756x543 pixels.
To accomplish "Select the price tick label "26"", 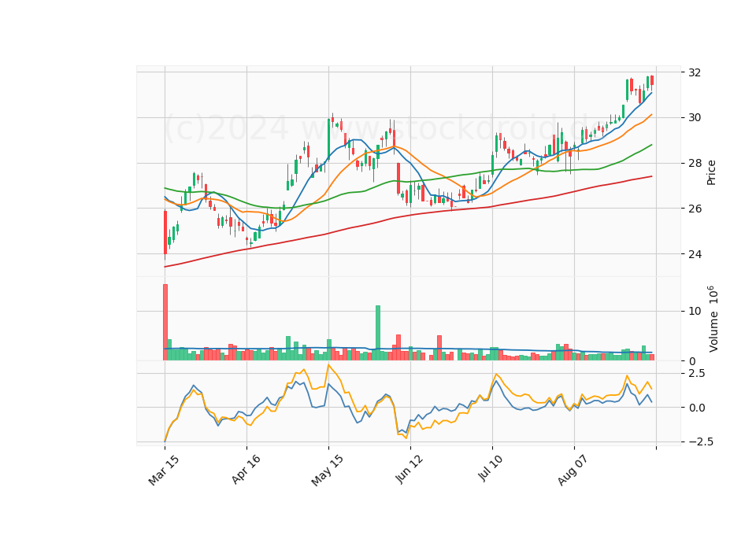I will point(695,209).
